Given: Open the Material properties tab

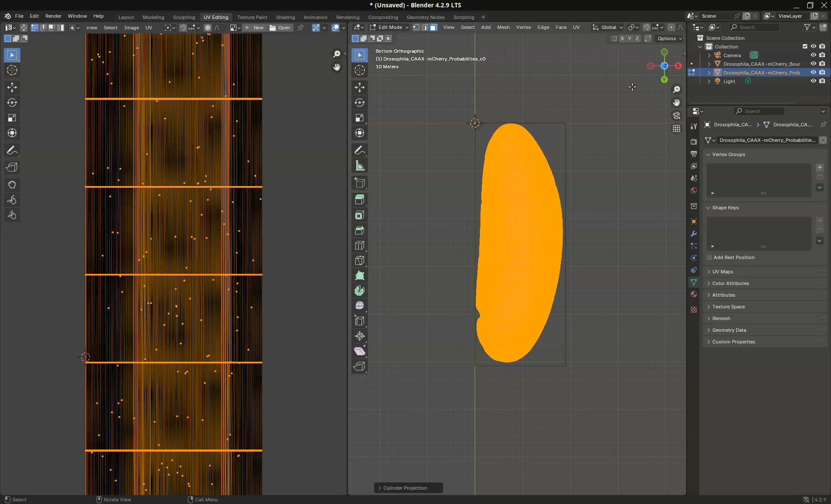Looking at the screenshot, I should (x=694, y=294).
